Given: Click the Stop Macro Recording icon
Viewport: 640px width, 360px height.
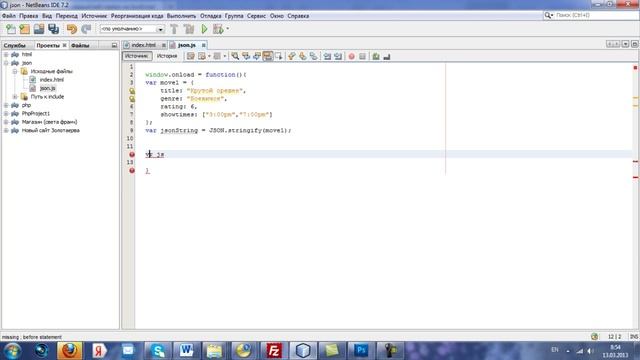Looking at the screenshot, I should pyautogui.click(x=362, y=56).
